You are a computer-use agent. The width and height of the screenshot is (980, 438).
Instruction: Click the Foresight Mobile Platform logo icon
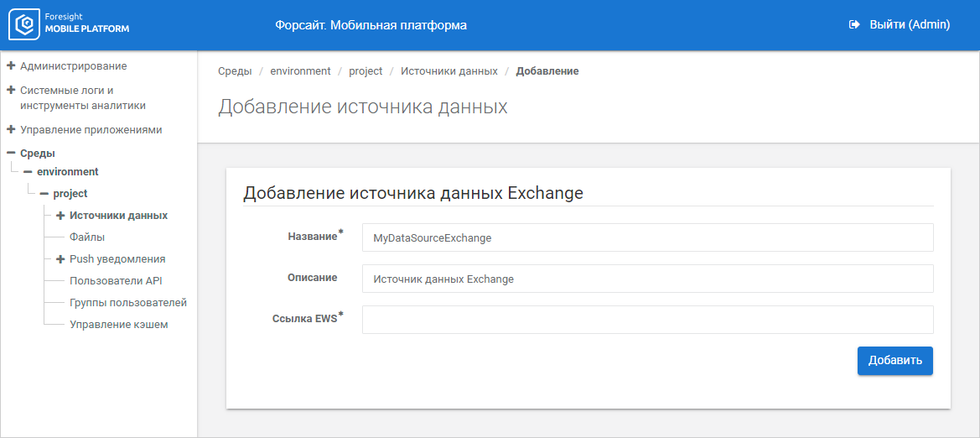23,25
